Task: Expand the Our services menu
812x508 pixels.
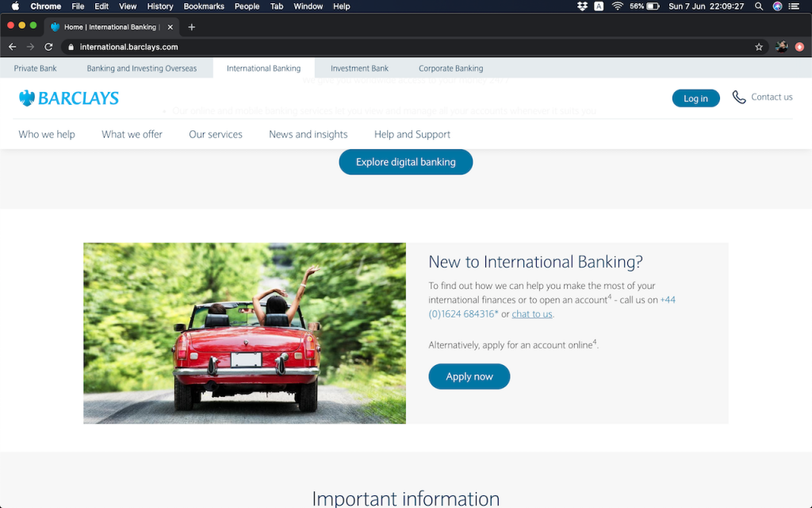Action: (x=216, y=134)
